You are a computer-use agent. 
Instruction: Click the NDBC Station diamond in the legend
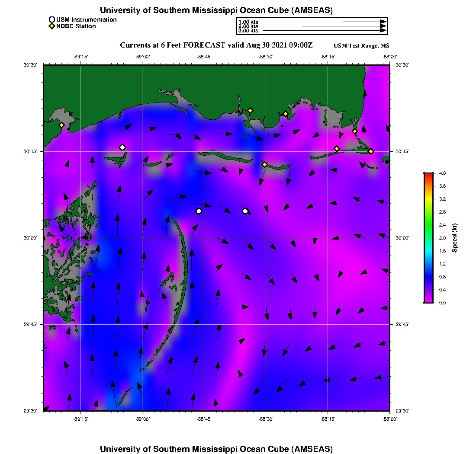[x=52, y=26]
